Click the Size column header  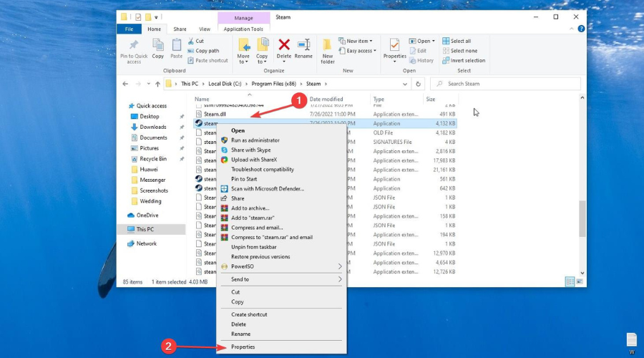[x=431, y=99]
